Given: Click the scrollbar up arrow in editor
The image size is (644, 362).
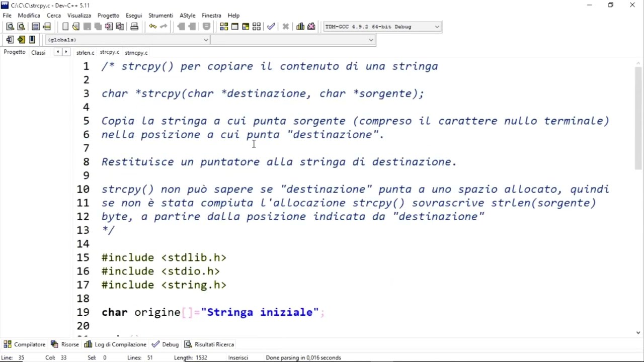Looking at the screenshot, I should pyautogui.click(x=638, y=63).
